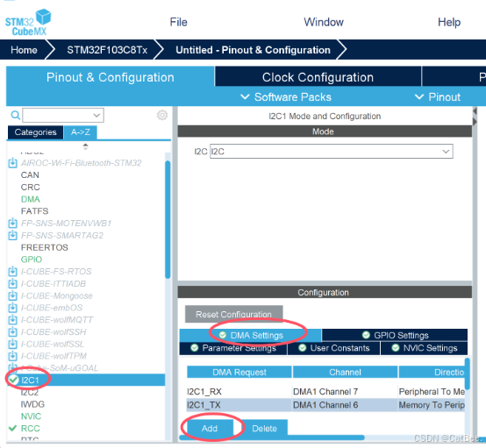Select the A->Z tab
The width and height of the screenshot is (486, 448).
click(x=81, y=132)
